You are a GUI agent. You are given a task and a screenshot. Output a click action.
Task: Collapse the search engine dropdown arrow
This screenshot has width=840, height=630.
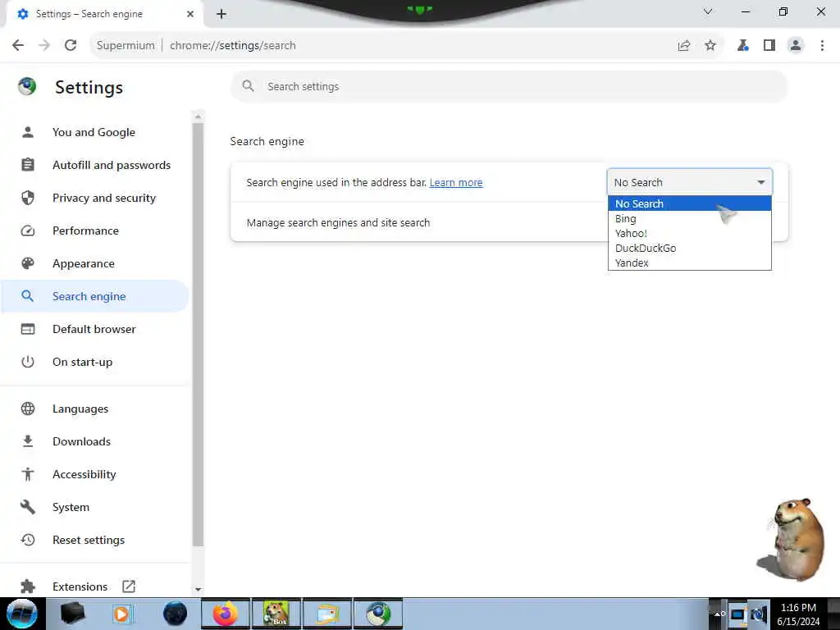pyautogui.click(x=760, y=182)
